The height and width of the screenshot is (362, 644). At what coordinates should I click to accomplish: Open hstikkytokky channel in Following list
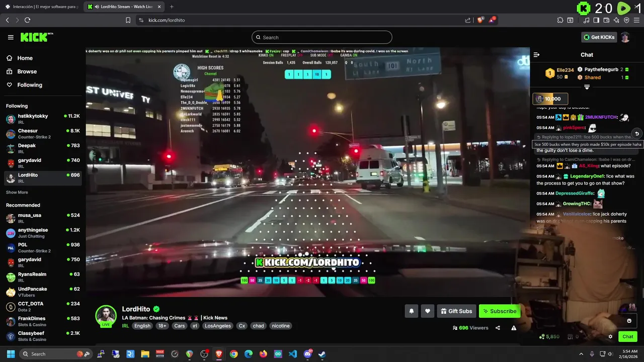coord(43,119)
